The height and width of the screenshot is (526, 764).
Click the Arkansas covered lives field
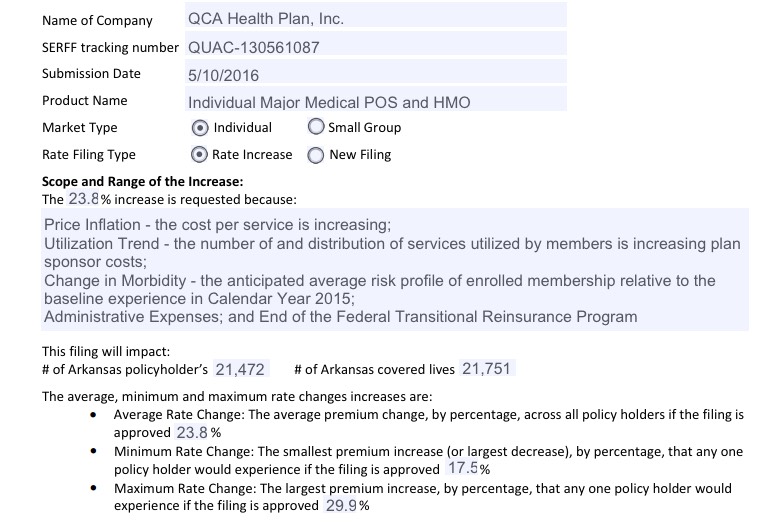pyautogui.click(x=486, y=369)
